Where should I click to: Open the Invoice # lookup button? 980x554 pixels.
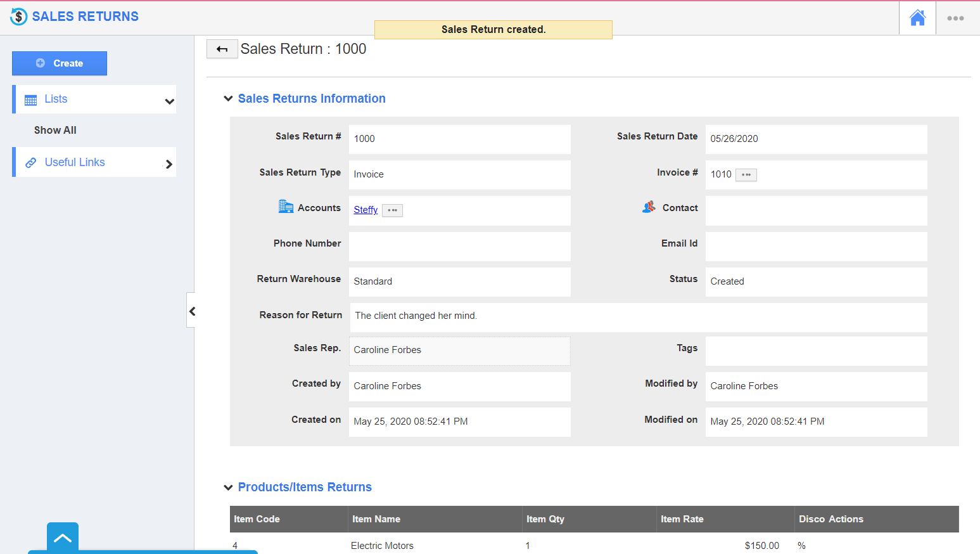click(x=746, y=174)
